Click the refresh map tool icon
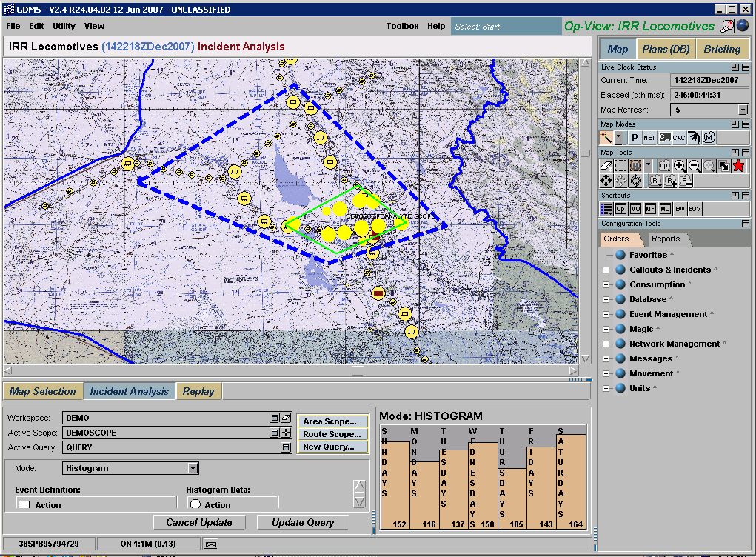 pos(636,181)
